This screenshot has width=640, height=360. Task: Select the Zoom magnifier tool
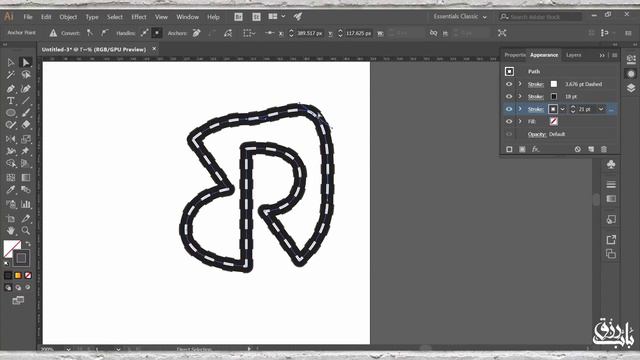26,231
